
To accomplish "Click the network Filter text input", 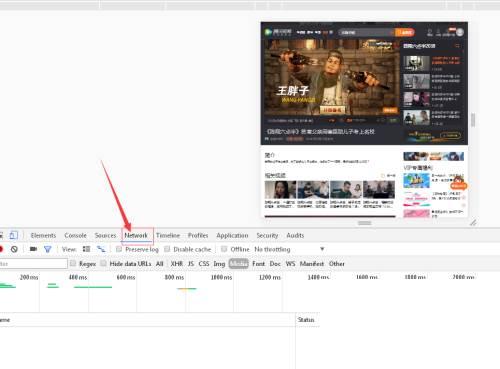I will (33, 264).
